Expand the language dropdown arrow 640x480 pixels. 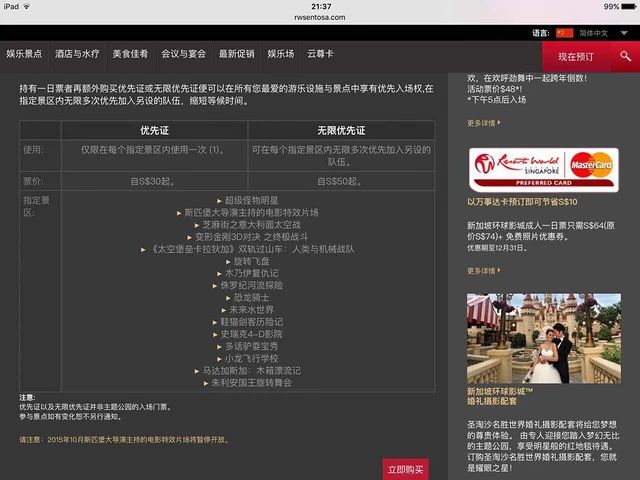[624, 33]
